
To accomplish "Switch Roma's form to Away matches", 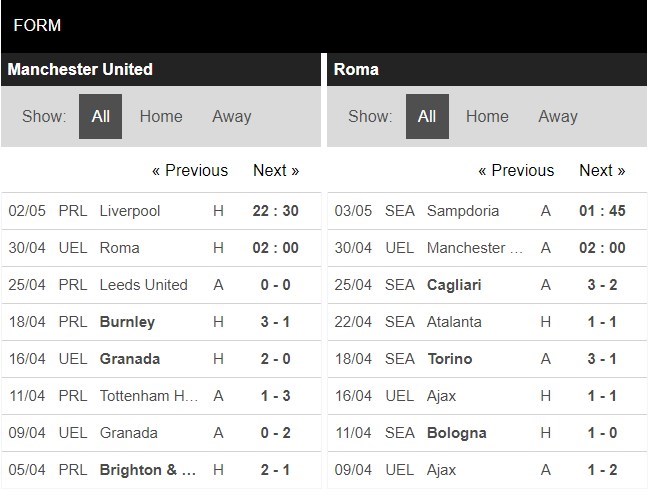I will (x=557, y=116).
